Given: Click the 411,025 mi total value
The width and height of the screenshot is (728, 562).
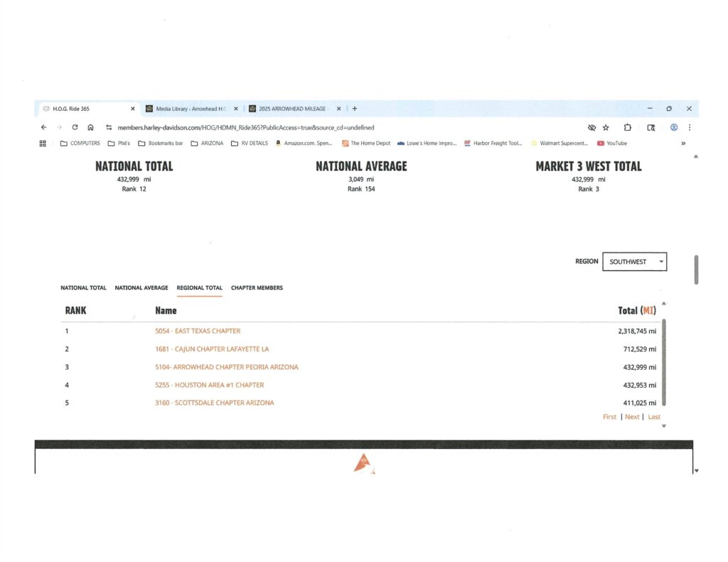Looking at the screenshot, I should [x=640, y=403].
